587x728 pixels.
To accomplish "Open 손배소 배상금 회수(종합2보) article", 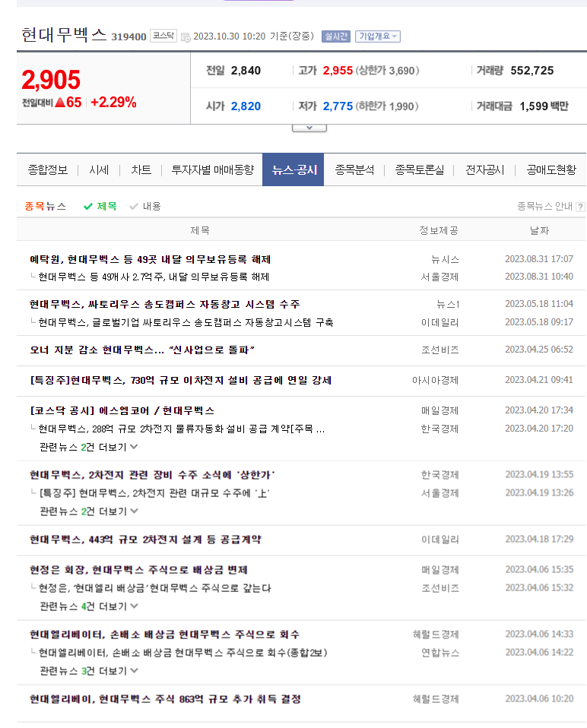I will (x=182, y=653).
